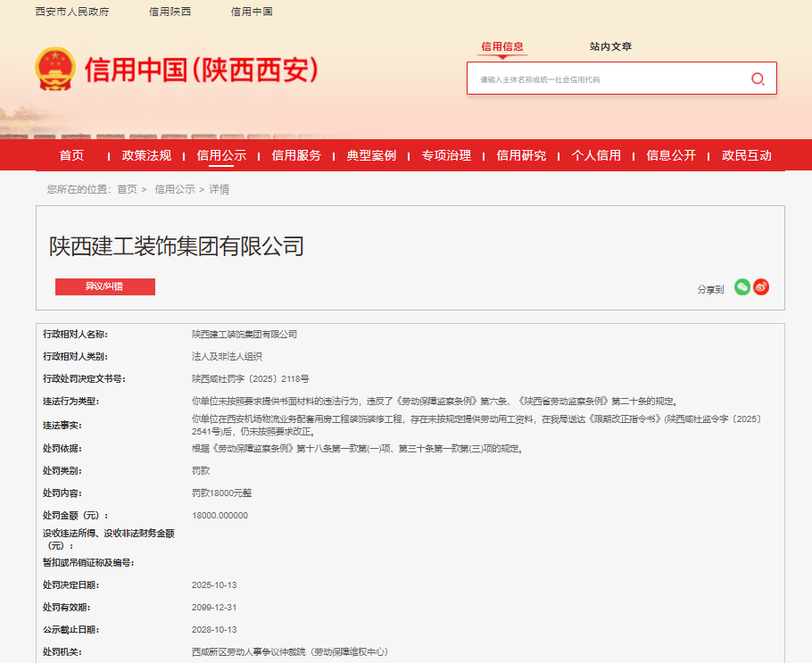
Task: Open 信息公开 navigation item
Action: point(671,155)
